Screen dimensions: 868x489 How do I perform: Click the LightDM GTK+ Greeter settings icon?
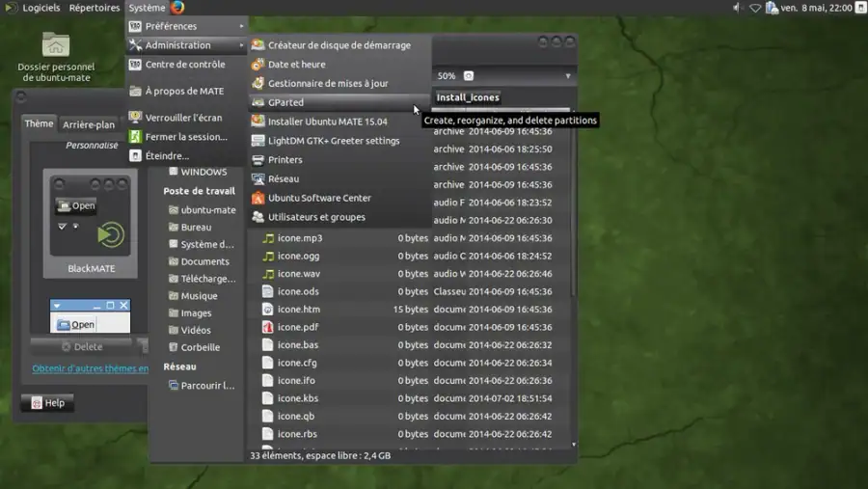coord(258,141)
